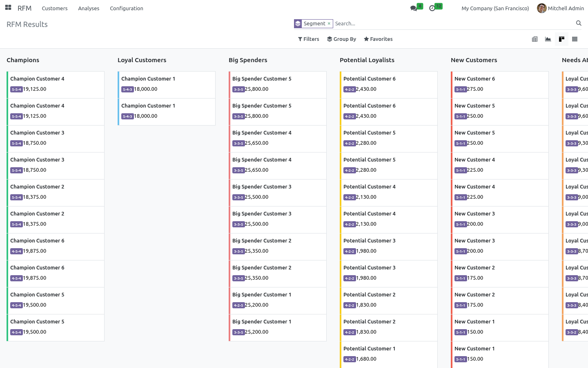Click the Champions column header
This screenshot has width=588, height=368.
[x=23, y=60]
